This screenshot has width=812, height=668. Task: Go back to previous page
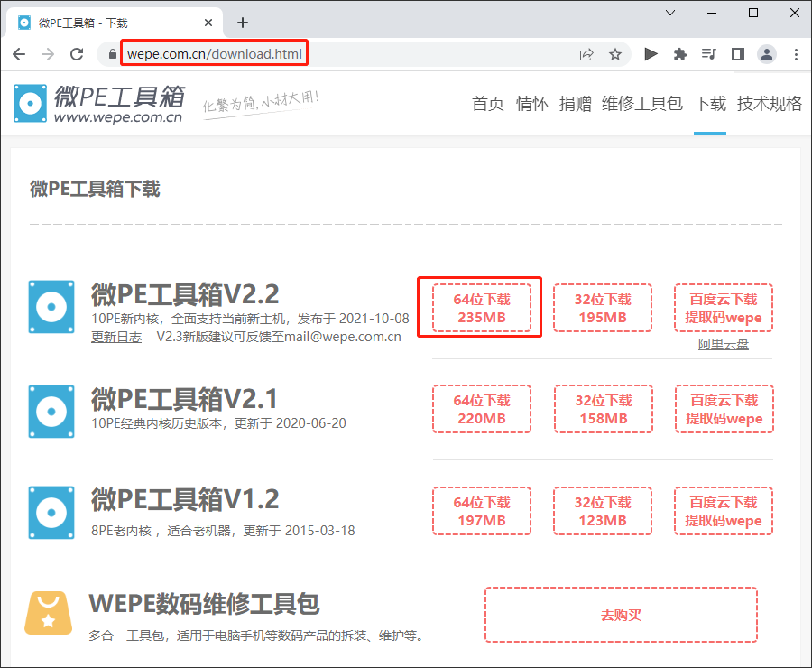click(19, 54)
